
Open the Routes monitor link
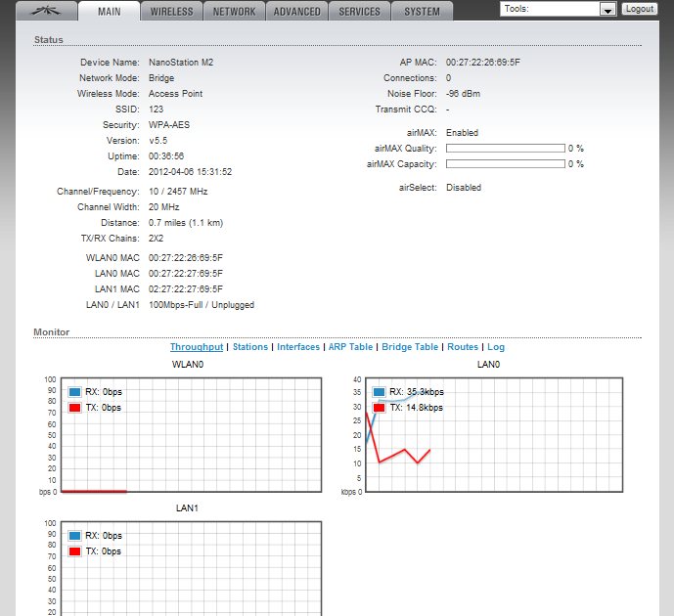(x=463, y=347)
